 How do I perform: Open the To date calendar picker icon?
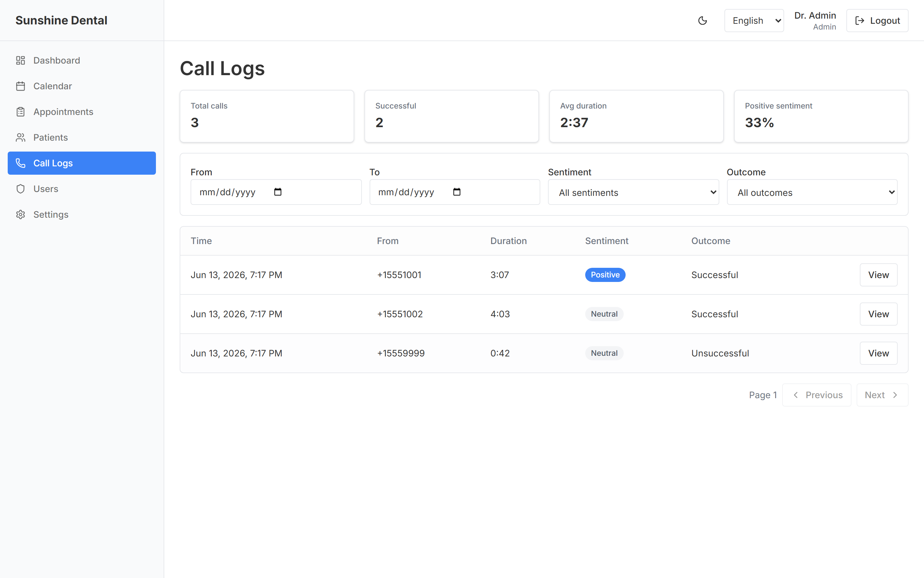click(457, 192)
